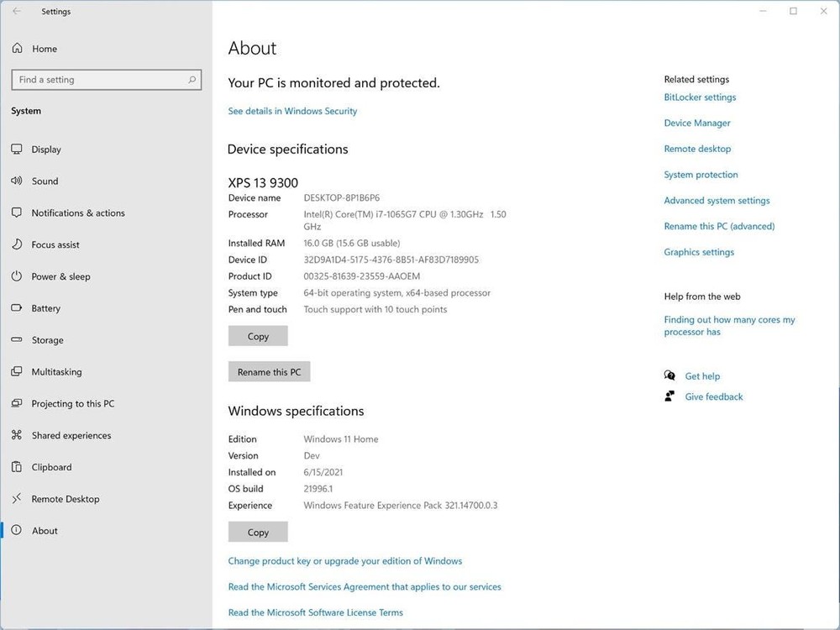Open Battery settings via battery icon
840x630 pixels.
(17, 308)
